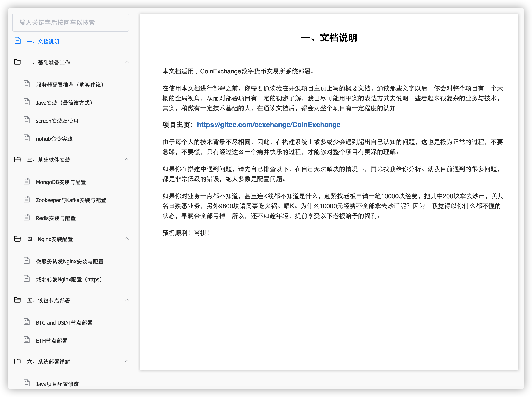
Task: Click file icon beside 服务器配置推荐（购买建议）
Action: pos(27,84)
